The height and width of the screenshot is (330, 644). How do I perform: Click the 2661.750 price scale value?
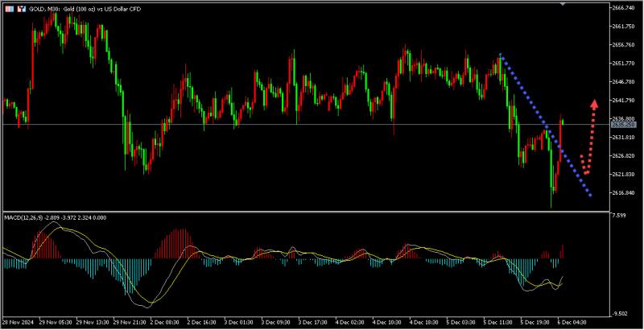pyautogui.click(x=623, y=27)
